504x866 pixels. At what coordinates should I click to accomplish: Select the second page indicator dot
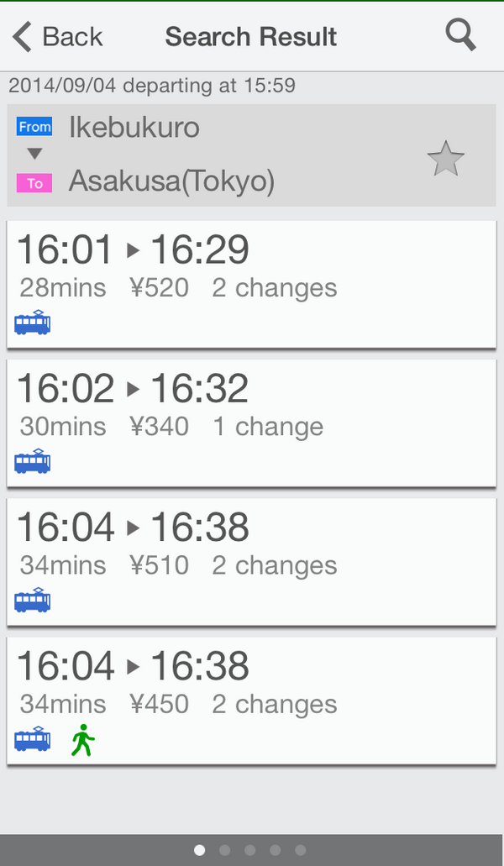click(x=224, y=850)
